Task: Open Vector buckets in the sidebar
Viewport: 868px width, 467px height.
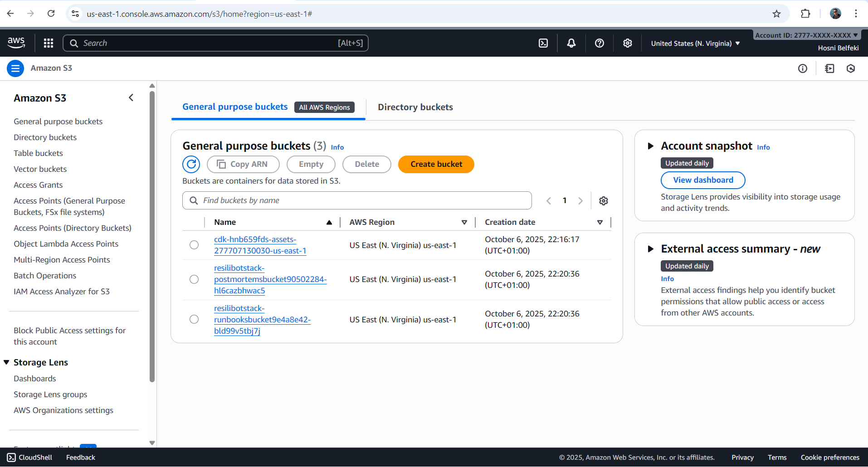Action: click(x=40, y=169)
